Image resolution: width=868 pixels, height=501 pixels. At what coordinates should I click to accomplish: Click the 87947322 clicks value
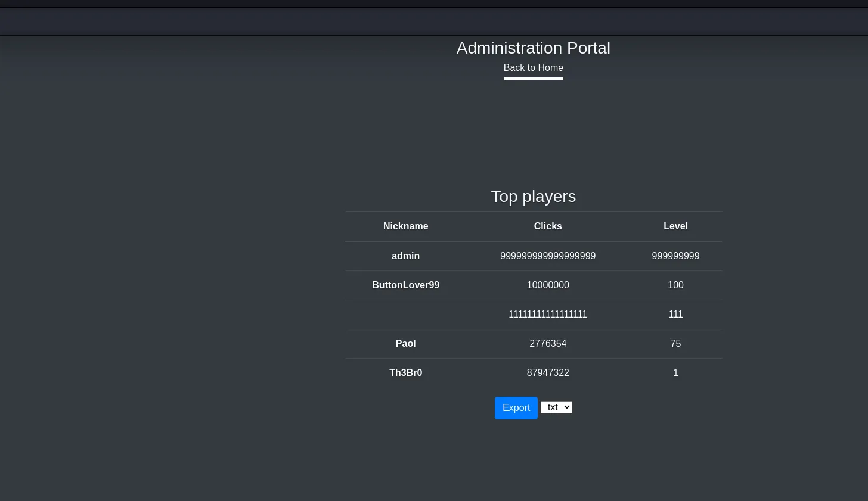point(548,373)
